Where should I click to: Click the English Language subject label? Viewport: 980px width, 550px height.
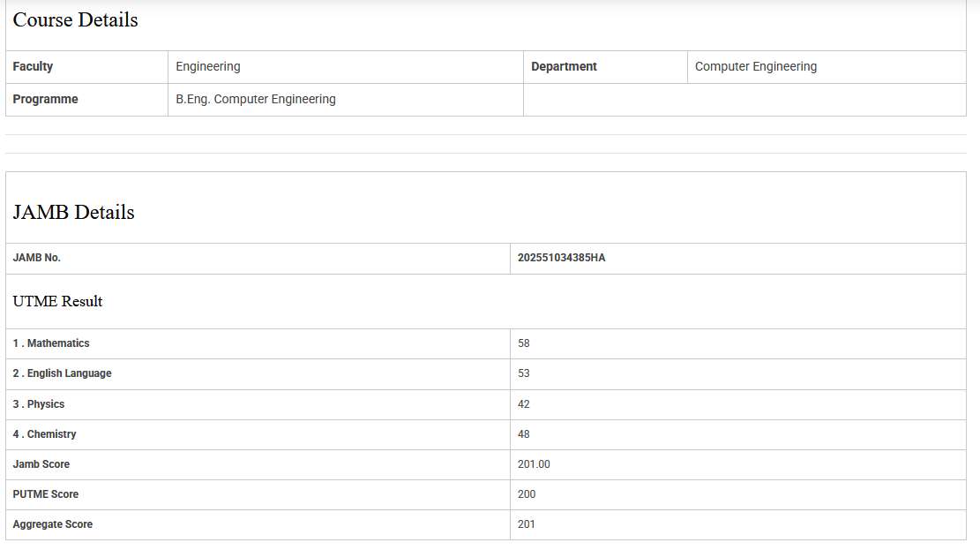[63, 373]
